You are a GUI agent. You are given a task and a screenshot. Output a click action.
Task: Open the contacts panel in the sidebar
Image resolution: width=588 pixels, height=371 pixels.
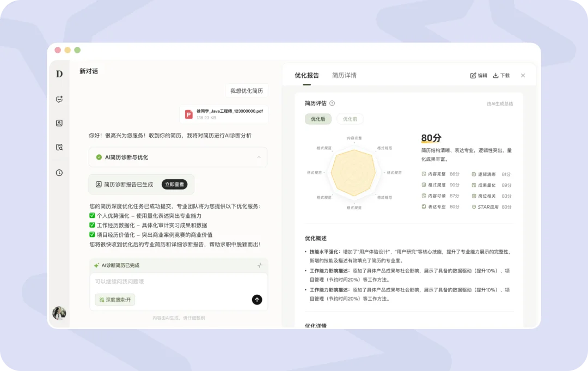(59, 123)
